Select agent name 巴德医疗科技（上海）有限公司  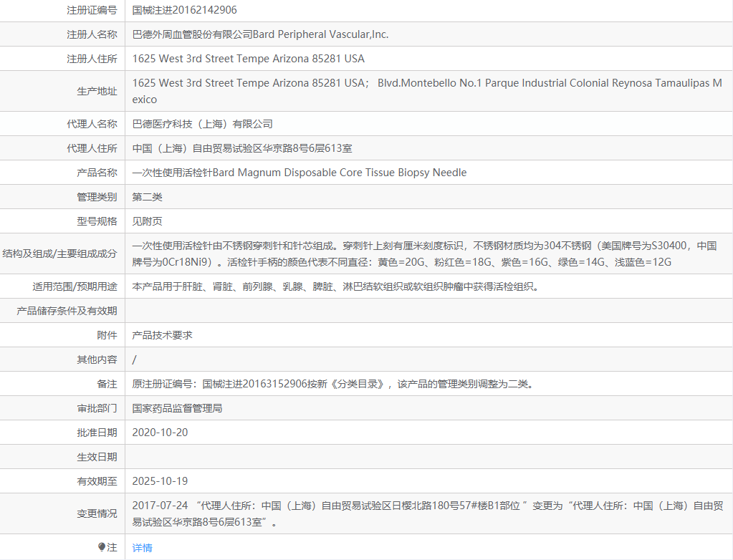[x=202, y=124]
